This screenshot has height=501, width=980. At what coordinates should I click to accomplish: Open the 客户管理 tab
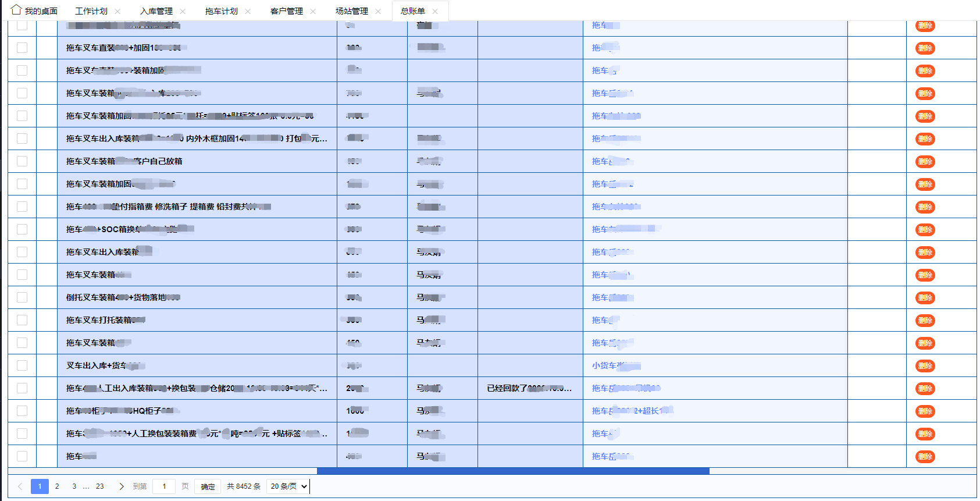pyautogui.click(x=286, y=11)
